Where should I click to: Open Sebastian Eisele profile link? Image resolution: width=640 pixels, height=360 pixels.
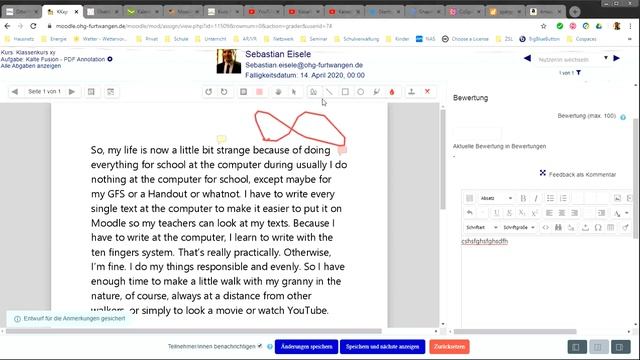pos(278,54)
